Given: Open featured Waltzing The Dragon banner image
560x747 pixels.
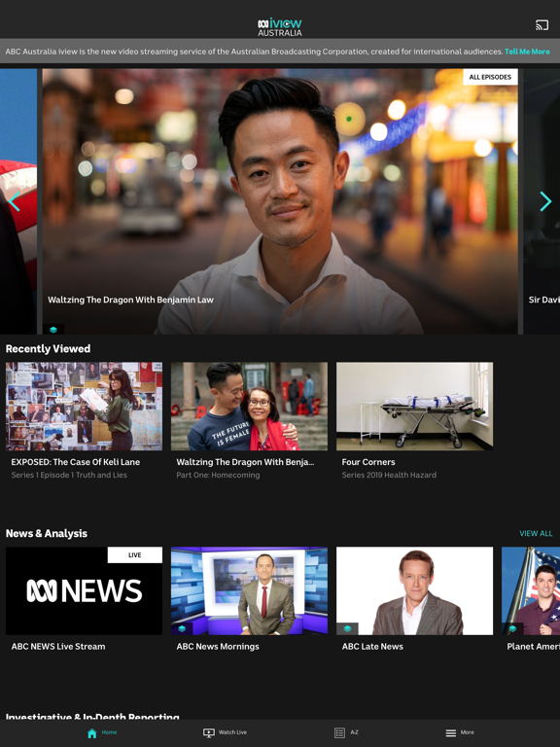Looking at the screenshot, I should coord(280,201).
